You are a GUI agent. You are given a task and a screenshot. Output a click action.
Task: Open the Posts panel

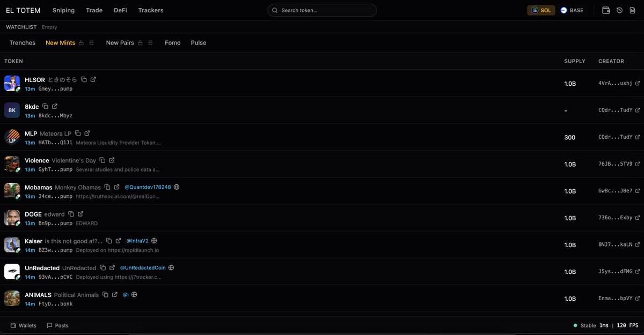[57, 325]
